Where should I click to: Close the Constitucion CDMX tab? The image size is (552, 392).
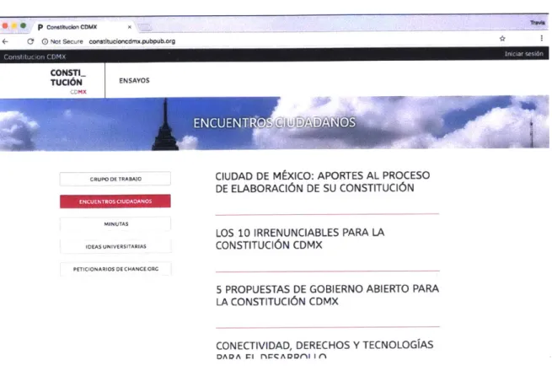point(130,27)
